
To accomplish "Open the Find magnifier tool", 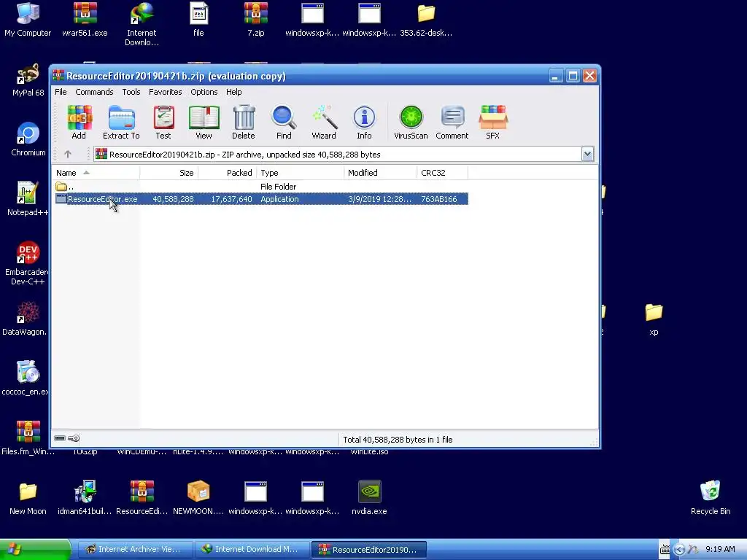I will 284,122.
